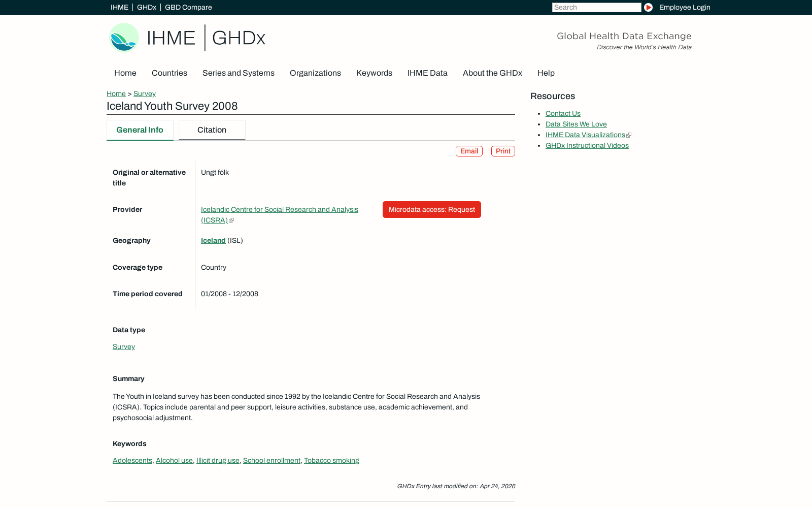Open About the GHDx menu

tap(492, 73)
